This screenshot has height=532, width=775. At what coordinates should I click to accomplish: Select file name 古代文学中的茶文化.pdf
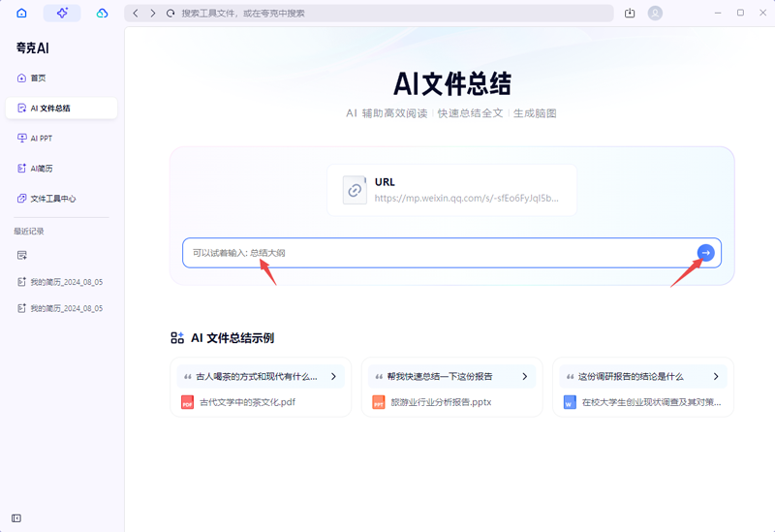[248, 402]
